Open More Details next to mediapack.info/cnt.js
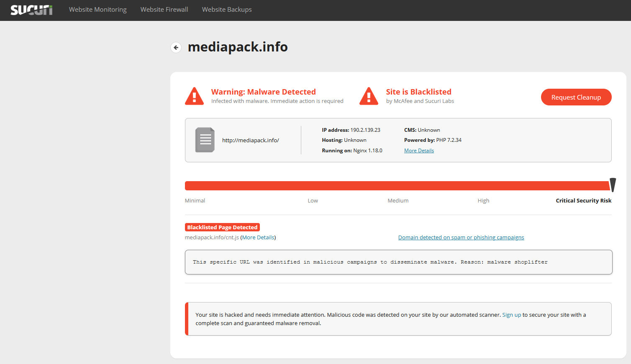This screenshot has height=364, width=631. 258,238
